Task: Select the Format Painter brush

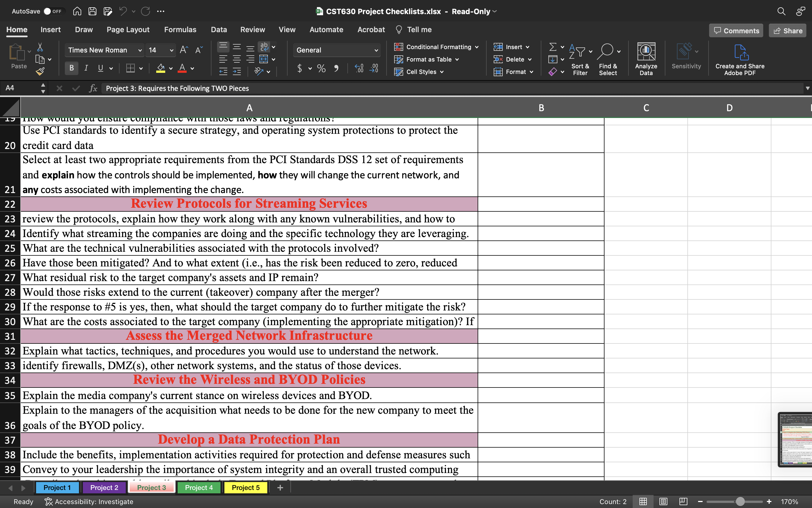Action: pyautogui.click(x=40, y=71)
